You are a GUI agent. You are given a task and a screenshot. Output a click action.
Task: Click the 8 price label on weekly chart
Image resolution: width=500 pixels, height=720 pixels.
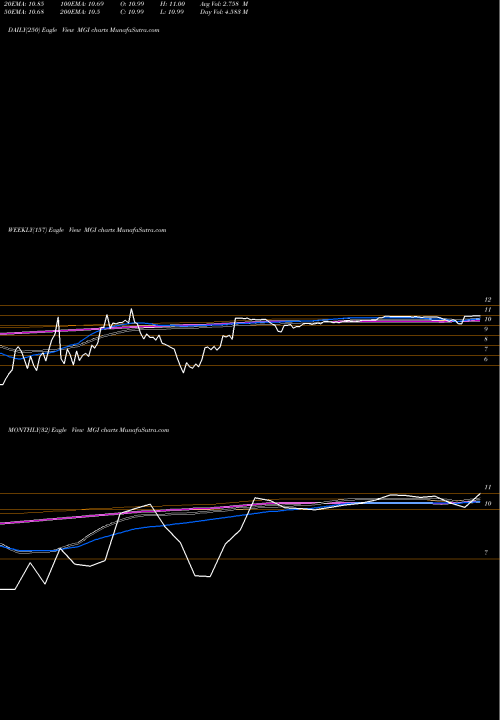(486, 339)
